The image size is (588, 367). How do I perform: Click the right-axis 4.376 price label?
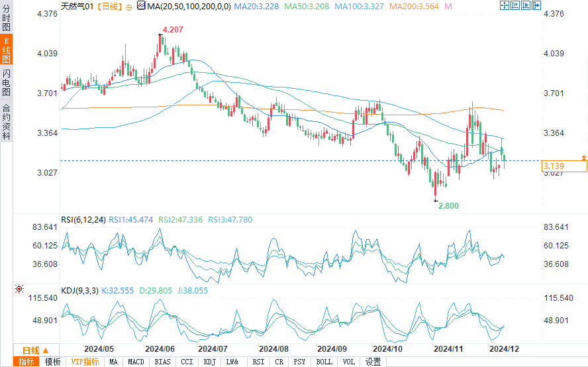pyautogui.click(x=554, y=14)
